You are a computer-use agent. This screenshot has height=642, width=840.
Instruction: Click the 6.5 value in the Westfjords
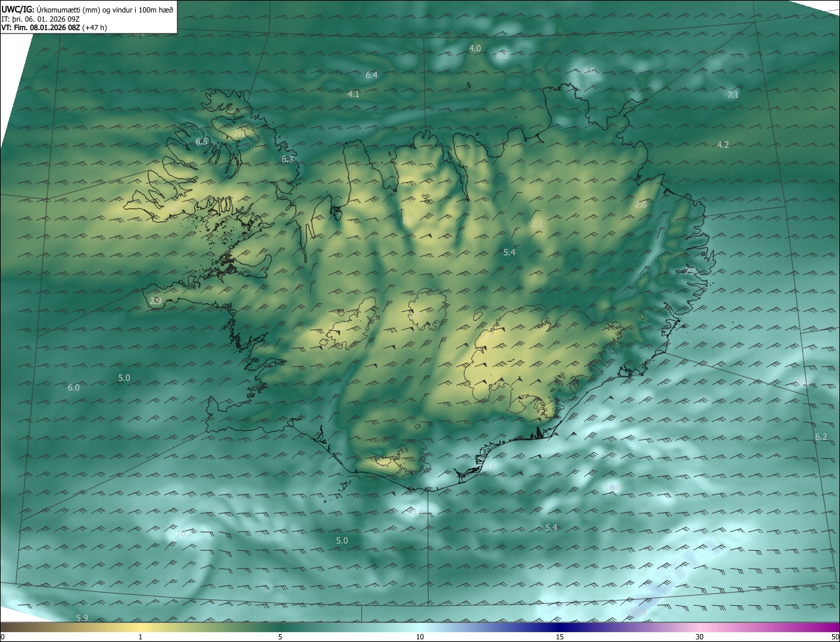tap(201, 142)
